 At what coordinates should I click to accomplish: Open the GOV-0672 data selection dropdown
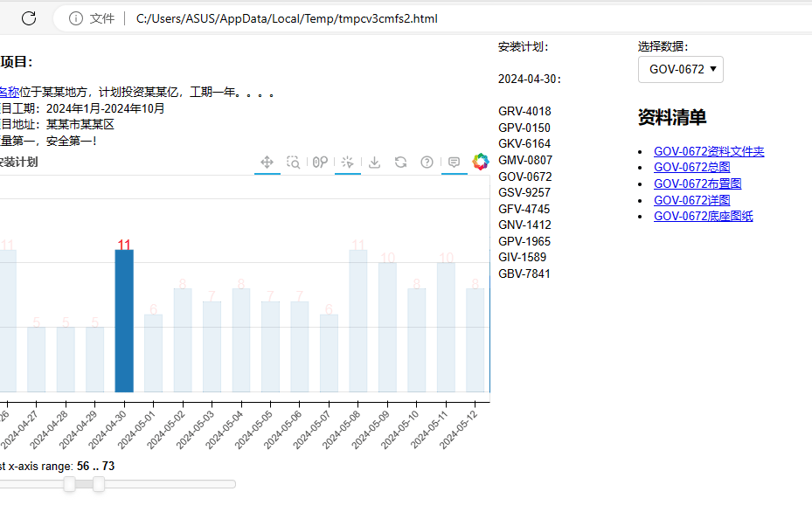(681, 69)
